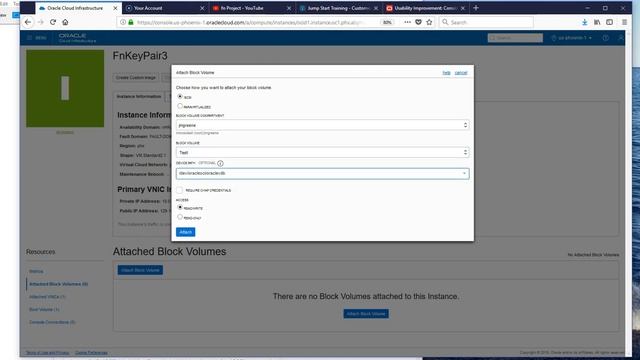The height and width of the screenshot is (360, 640).
Task: Select Read/Write access radio button
Action: click(x=180, y=208)
